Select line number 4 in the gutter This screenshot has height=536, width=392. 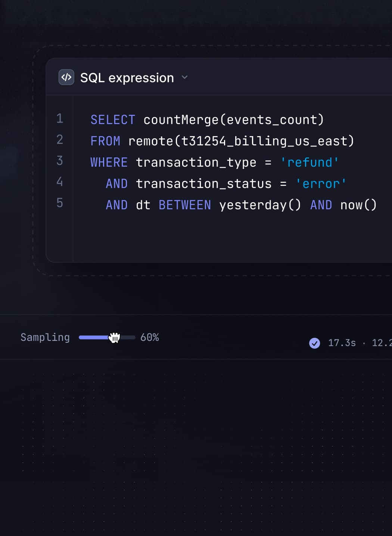tap(60, 182)
